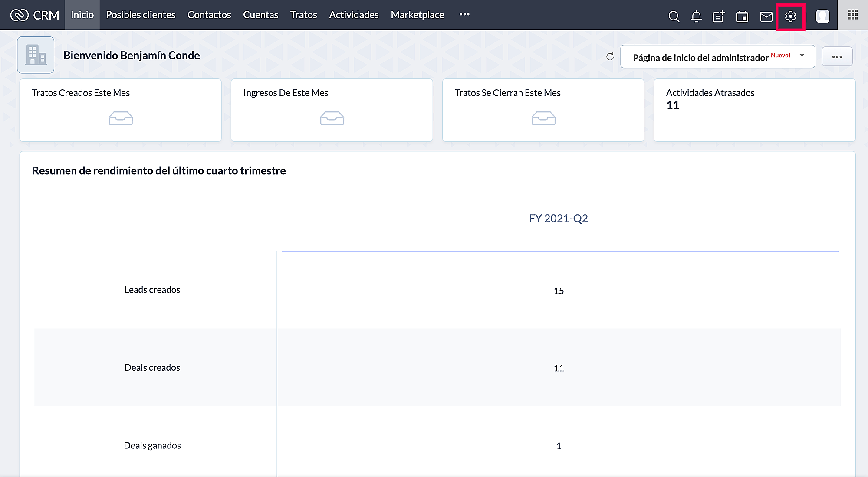Screen dimensions: 868x477
Task: Click the refresh icon beside the homepage selector
Action: pyautogui.click(x=610, y=56)
